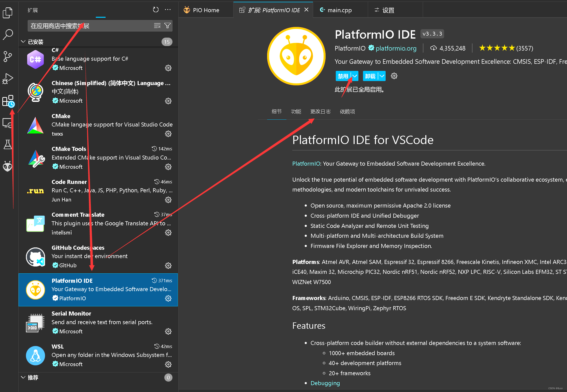This screenshot has height=392, width=567.
Task: Select Chinese (Simplified) Language pack item
Action: point(98,92)
